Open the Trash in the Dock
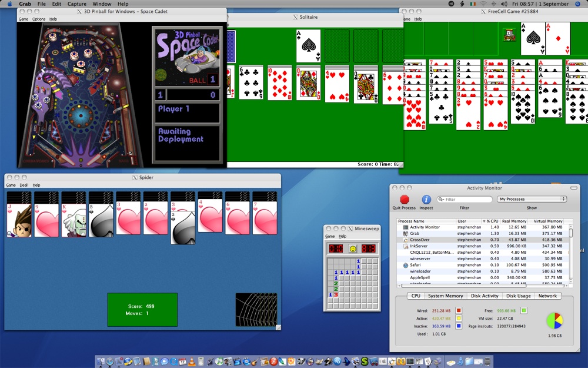The height and width of the screenshot is (368, 588). point(487,362)
